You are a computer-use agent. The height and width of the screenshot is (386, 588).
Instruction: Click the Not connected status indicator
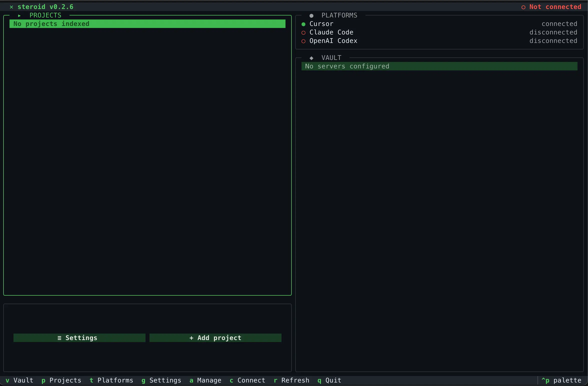(551, 7)
